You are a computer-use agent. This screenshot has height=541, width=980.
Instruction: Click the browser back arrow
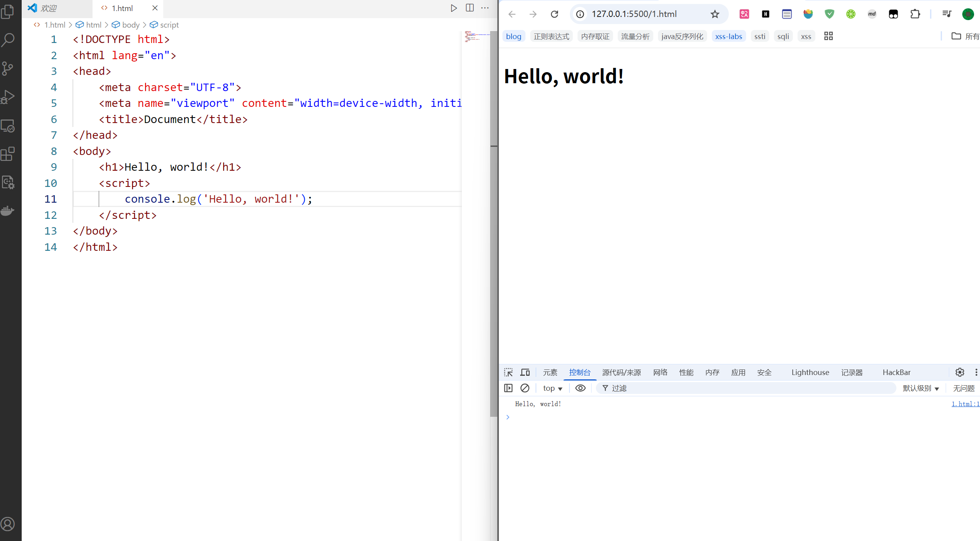(x=512, y=14)
